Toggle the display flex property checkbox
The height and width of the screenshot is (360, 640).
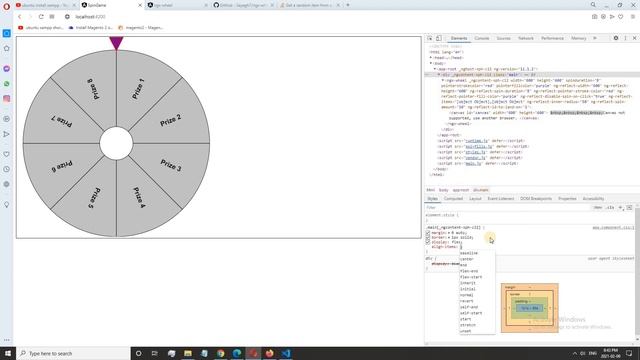click(428, 242)
